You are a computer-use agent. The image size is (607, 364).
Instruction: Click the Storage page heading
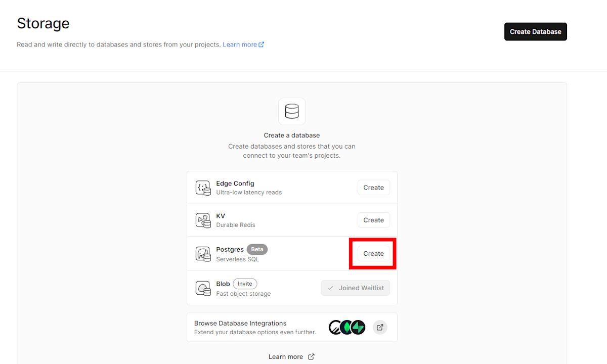click(x=43, y=23)
